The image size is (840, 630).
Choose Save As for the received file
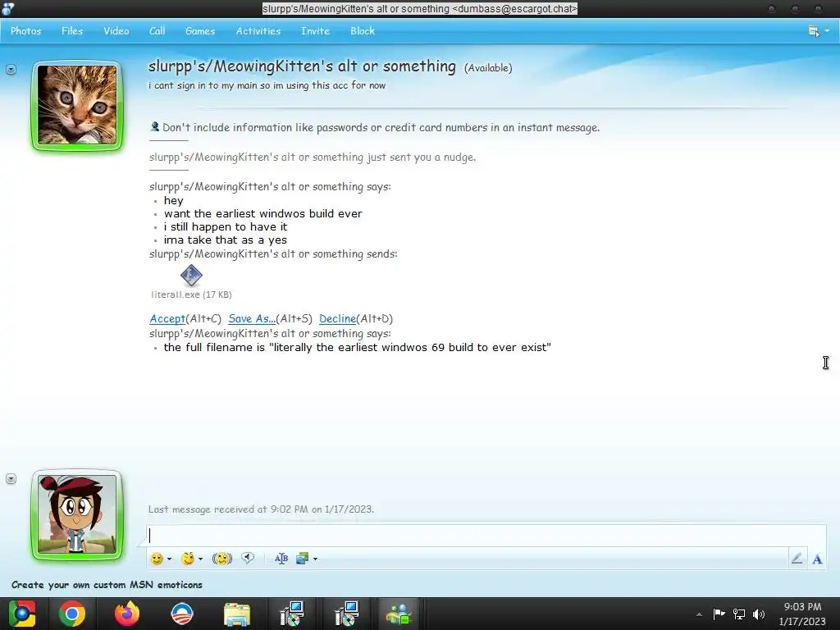[252, 319]
